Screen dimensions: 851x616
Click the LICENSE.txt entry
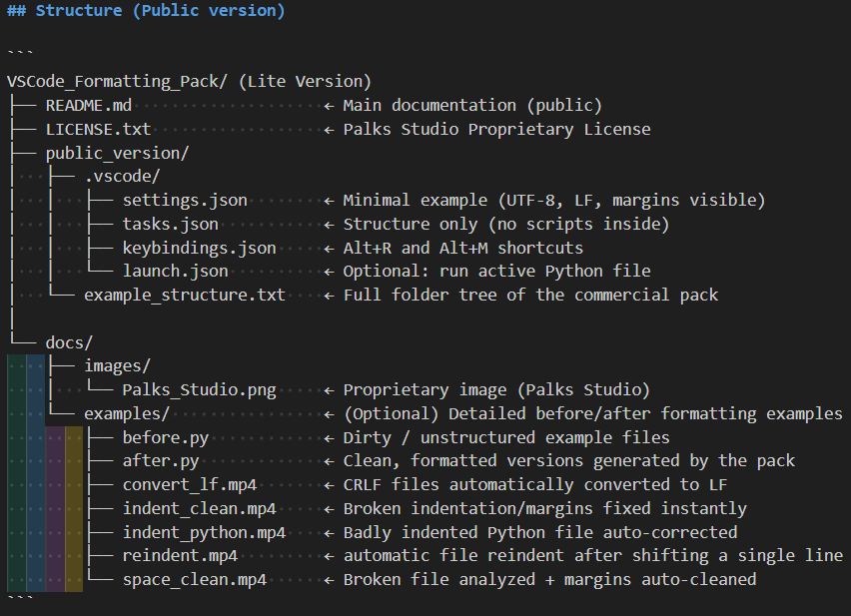tap(98, 129)
